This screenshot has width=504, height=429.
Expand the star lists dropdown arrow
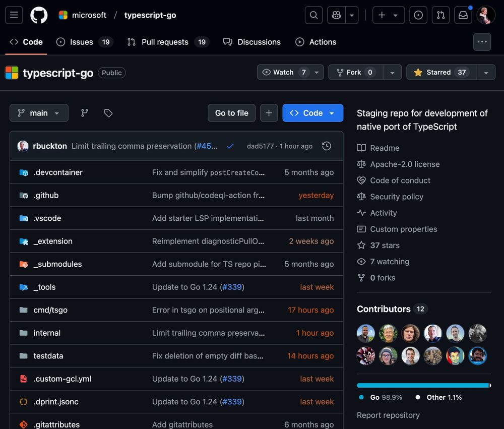click(x=486, y=73)
